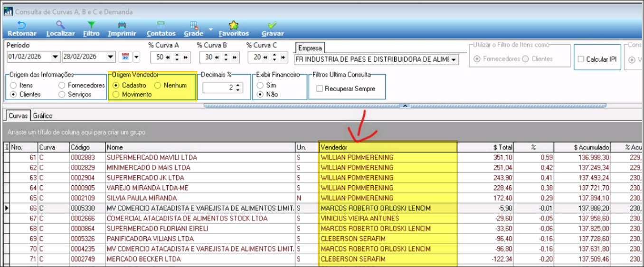Click the Imprimir printer icon
Screen dimensions: 644x267
pyautogui.click(x=122, y=26)
